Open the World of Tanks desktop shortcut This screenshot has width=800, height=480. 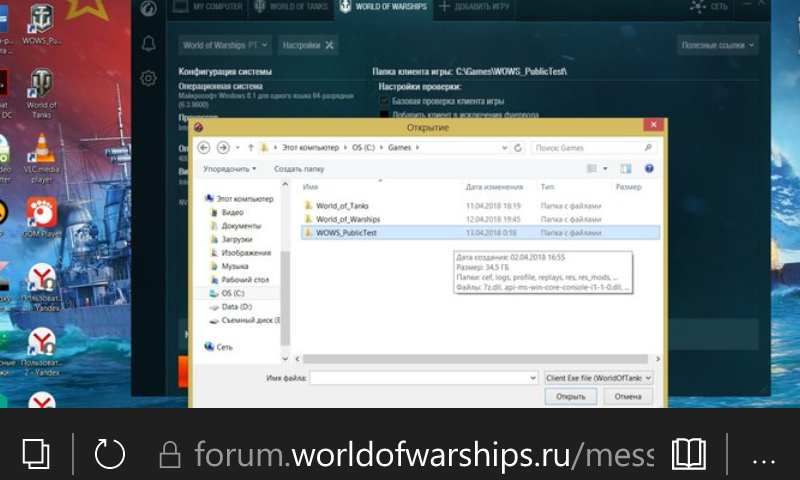(42, 93)
